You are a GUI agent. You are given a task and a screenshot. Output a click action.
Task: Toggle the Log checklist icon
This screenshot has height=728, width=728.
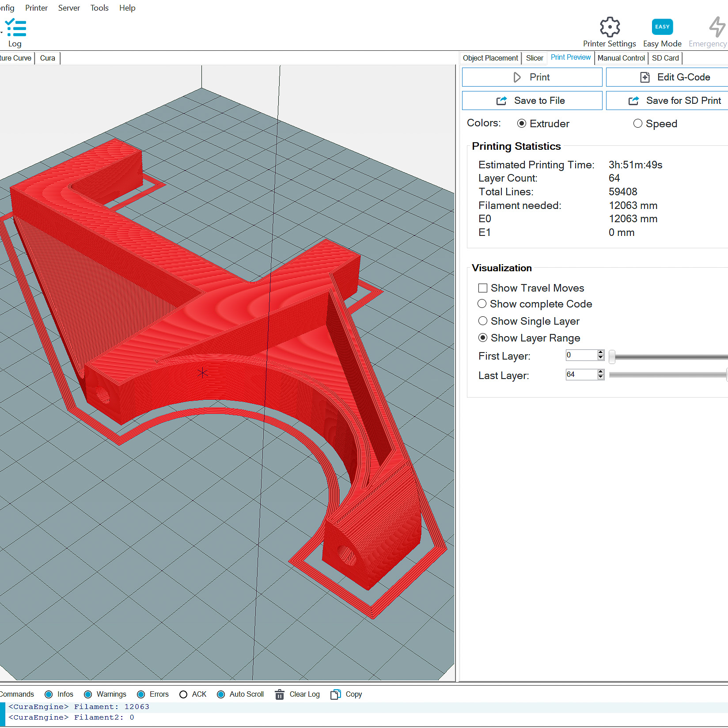pos(16,28)
